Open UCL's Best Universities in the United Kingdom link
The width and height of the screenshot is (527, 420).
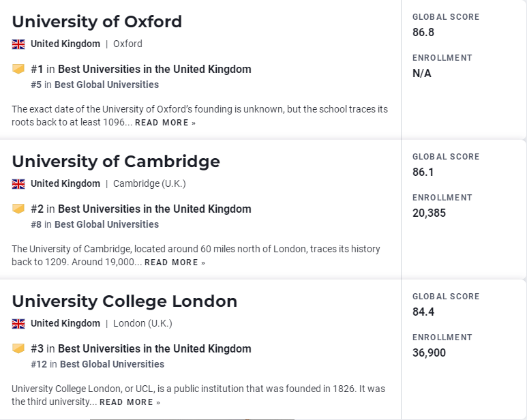tap(155, 349)
